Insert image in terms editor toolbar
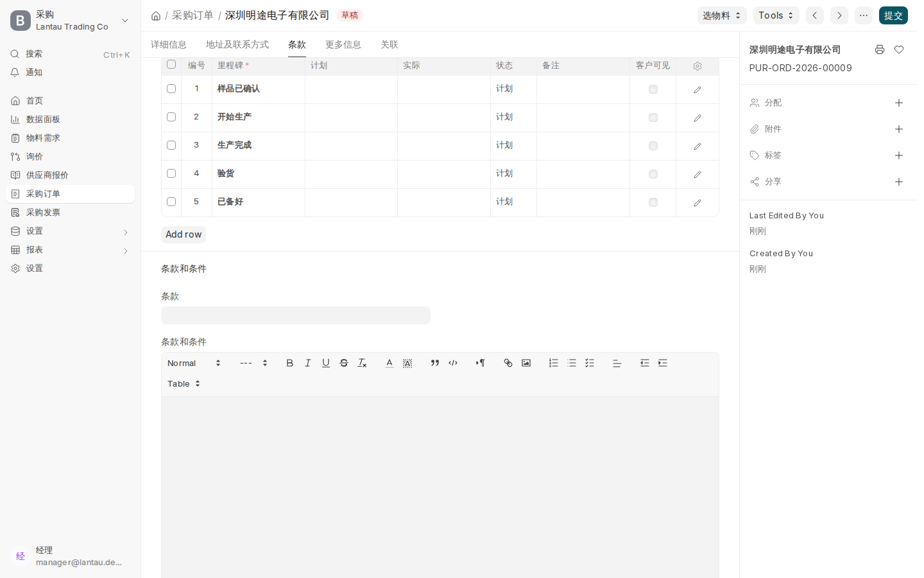The image size is (924, 578). 526,363
